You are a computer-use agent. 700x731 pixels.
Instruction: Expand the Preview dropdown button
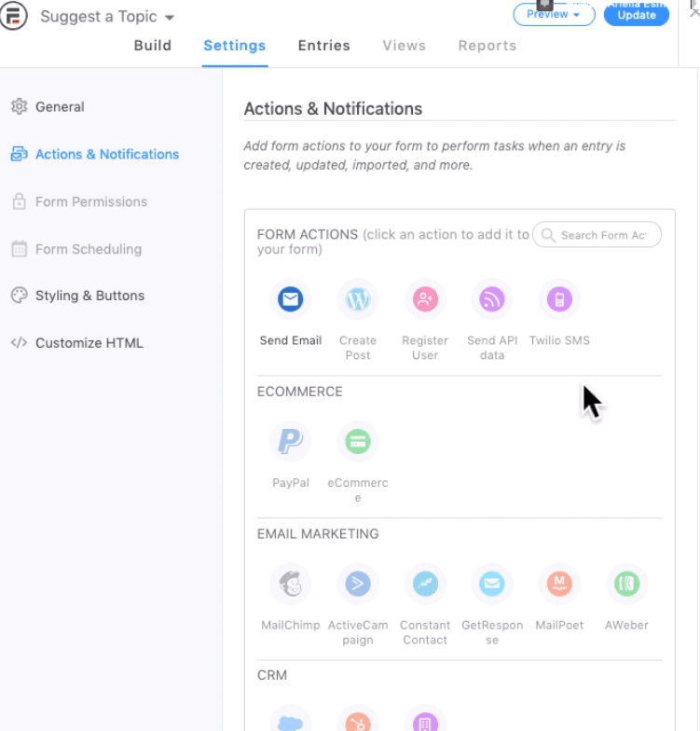point(554,15)
